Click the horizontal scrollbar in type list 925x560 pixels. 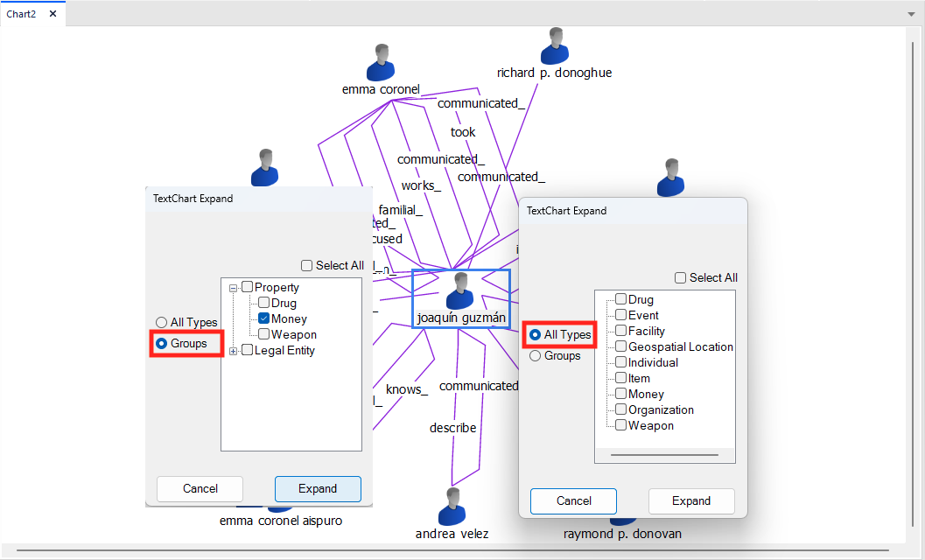pos(664,455)
